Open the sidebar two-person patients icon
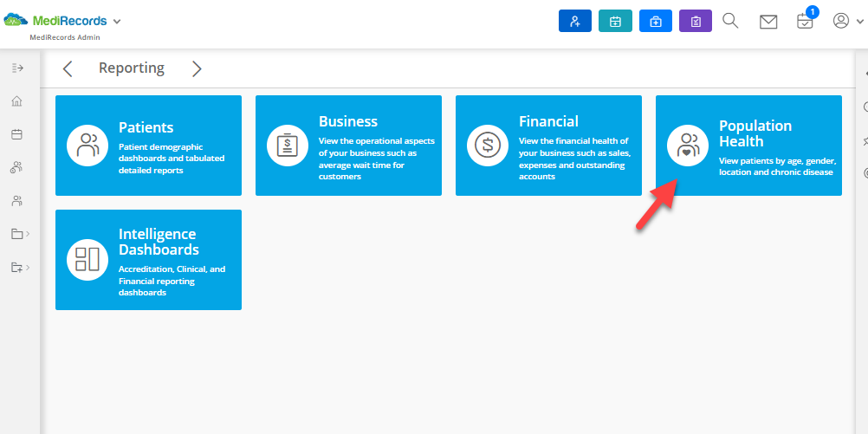The height and width of the screenshot is (434, 868). pos(17,201)
